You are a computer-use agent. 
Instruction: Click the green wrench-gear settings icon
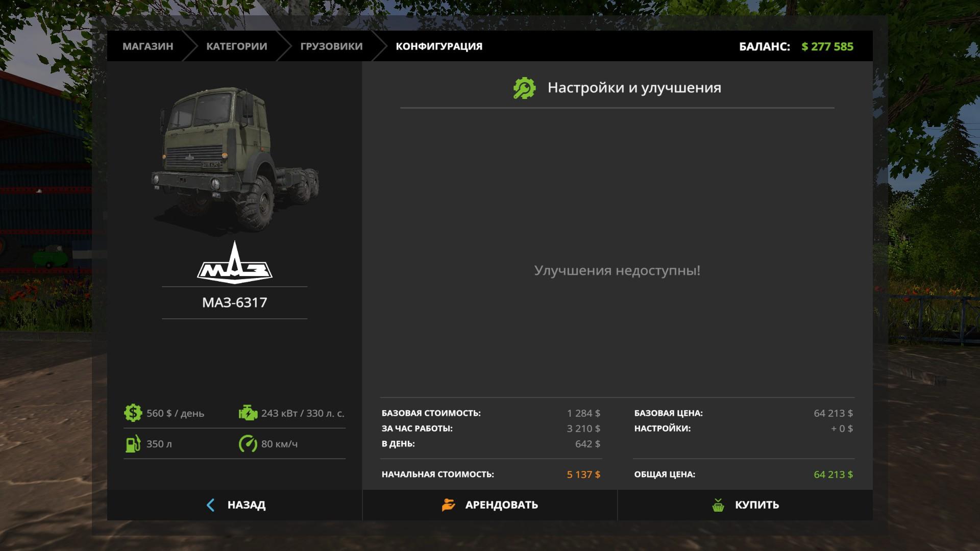click(x=524, y=88)
